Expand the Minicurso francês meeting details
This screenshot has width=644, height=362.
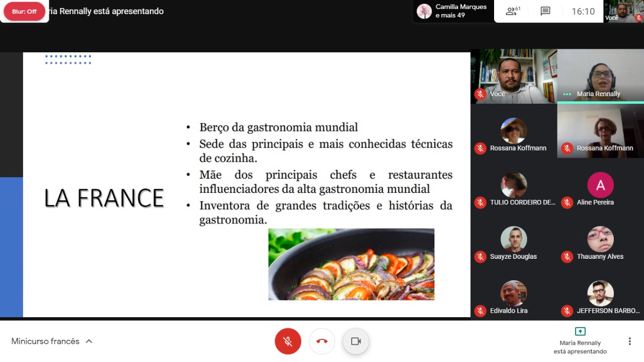89,341
